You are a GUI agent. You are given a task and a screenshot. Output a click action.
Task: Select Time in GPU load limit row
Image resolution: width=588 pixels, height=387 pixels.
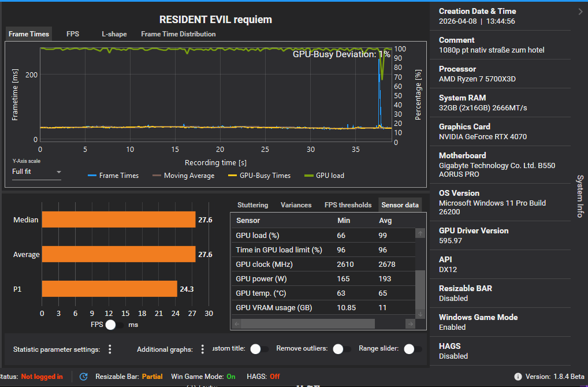tap(323, 250)
